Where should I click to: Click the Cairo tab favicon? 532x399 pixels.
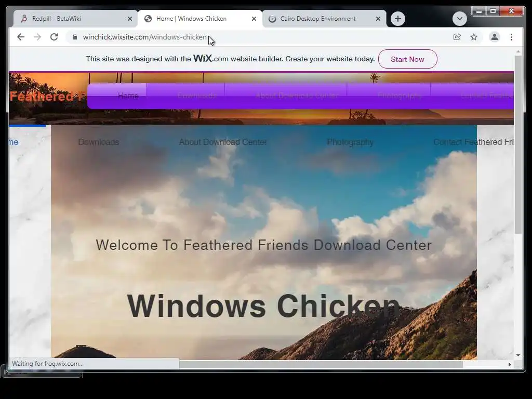(x=272, y=19)
